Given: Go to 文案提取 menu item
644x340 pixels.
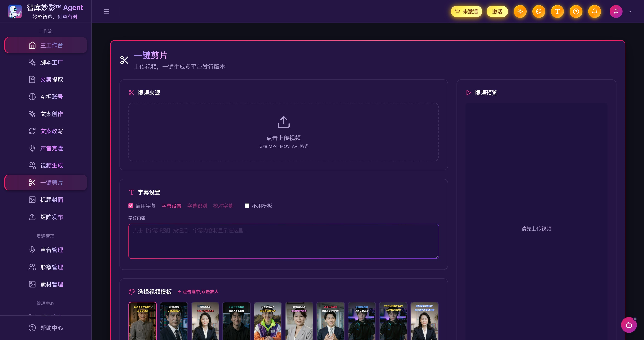Looking at the screenshot, I should pos(46,79).
